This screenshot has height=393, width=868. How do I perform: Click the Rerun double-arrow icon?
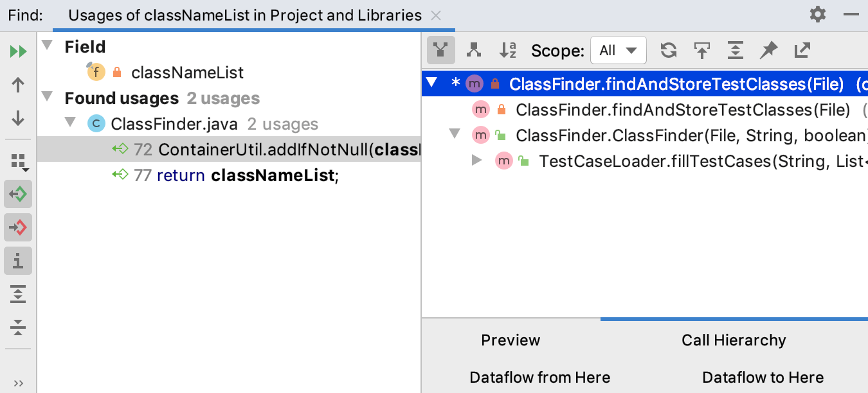point(18,51)
